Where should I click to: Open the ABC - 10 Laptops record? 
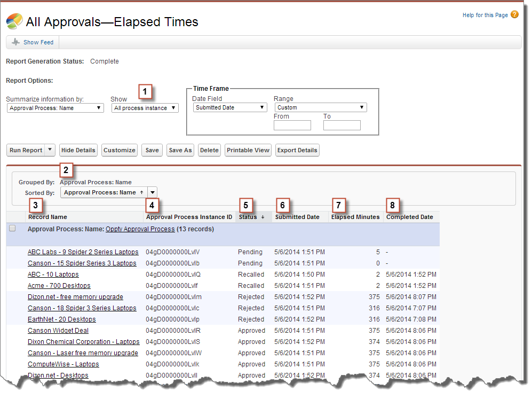coord(53,275)
